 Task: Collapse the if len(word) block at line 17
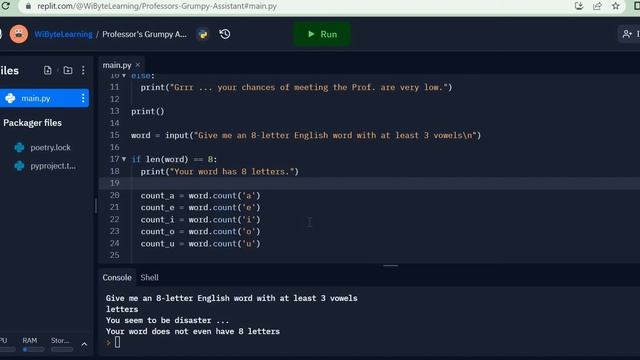coord(124,159)
